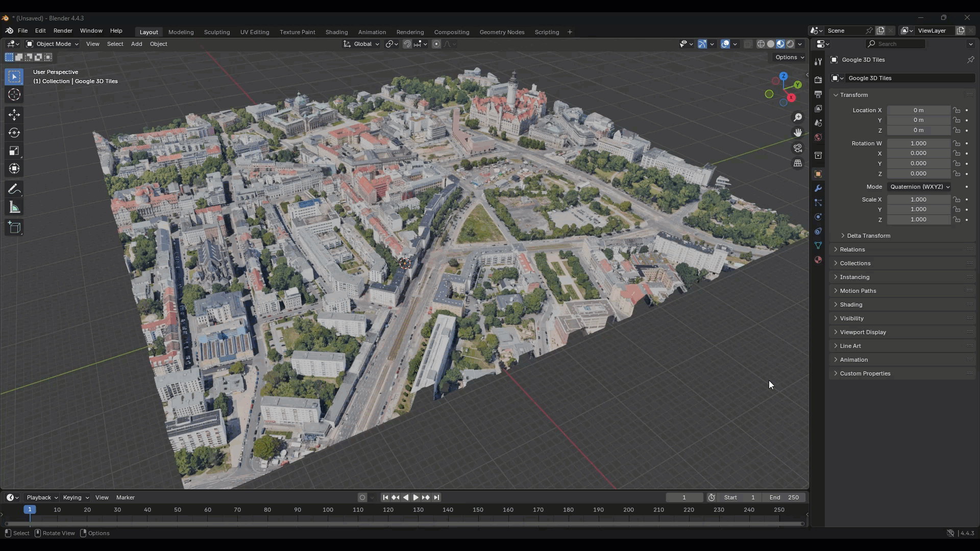Click the Scale X value field
Image resolution: width=980 pixels, height=551 pixels.
pyautogui.click(x=918, y=199)
